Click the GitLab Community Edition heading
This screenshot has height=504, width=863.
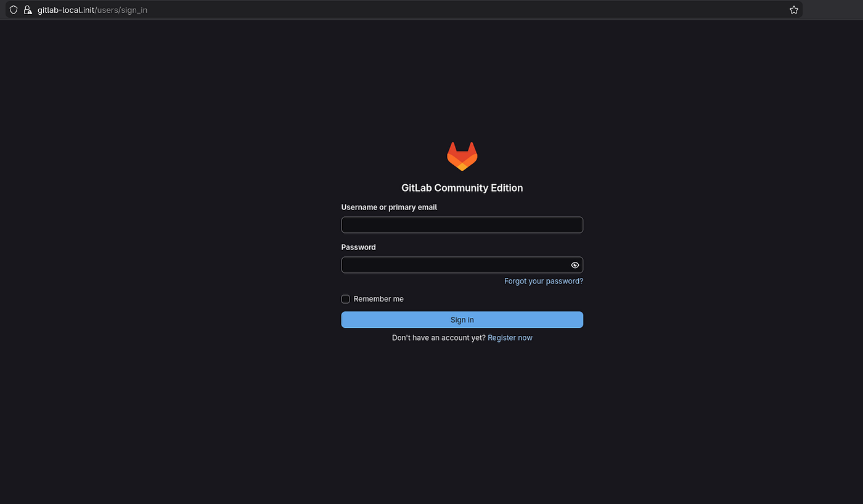pyautogui.click(x=462, y=188)
